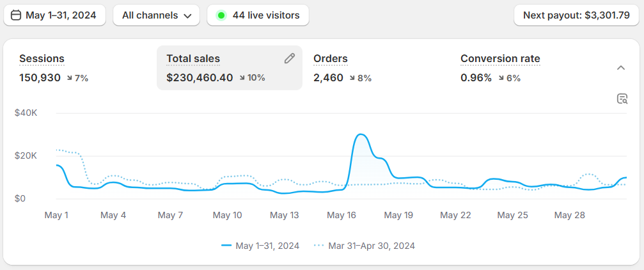Click the pencil edit icon on Total sales
Image resolution: width=644 pixels, height=270 pixels.
click(x=290, y=58)
